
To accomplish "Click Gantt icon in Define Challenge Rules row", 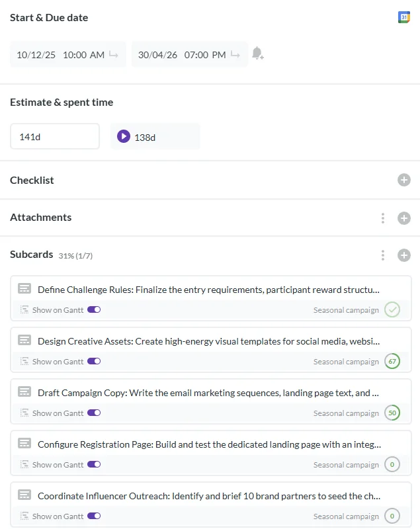I will tap(24, 309).
